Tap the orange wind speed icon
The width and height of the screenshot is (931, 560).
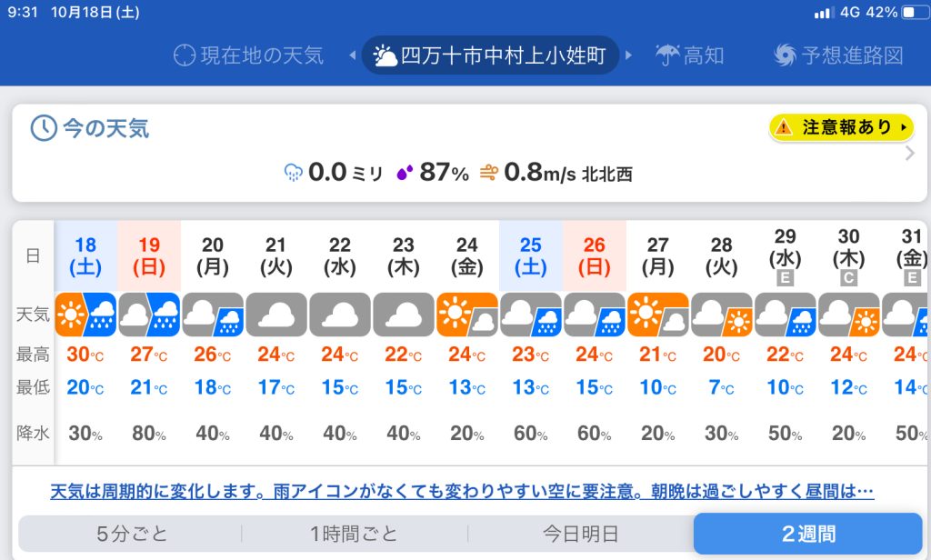coord(488,173)
